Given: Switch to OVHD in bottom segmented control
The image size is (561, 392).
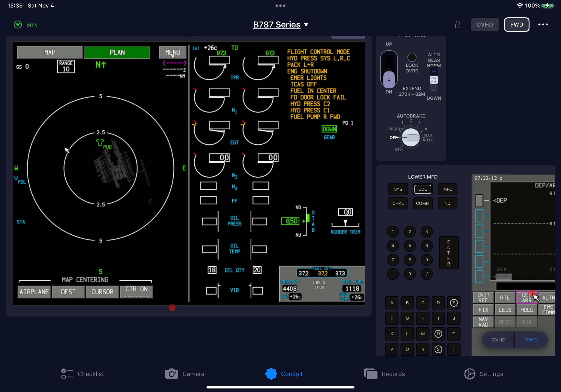Looking at the screenshot, I should 498,340.
